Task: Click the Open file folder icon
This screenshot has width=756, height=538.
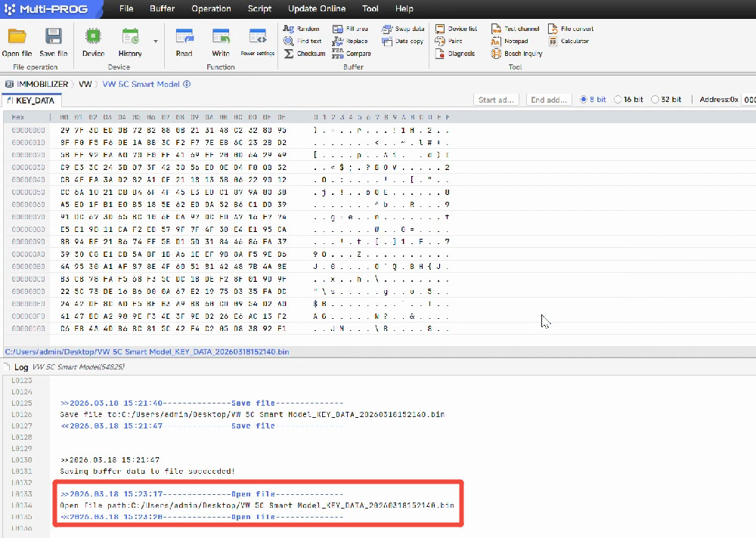Action: click(x=17, y=37)
